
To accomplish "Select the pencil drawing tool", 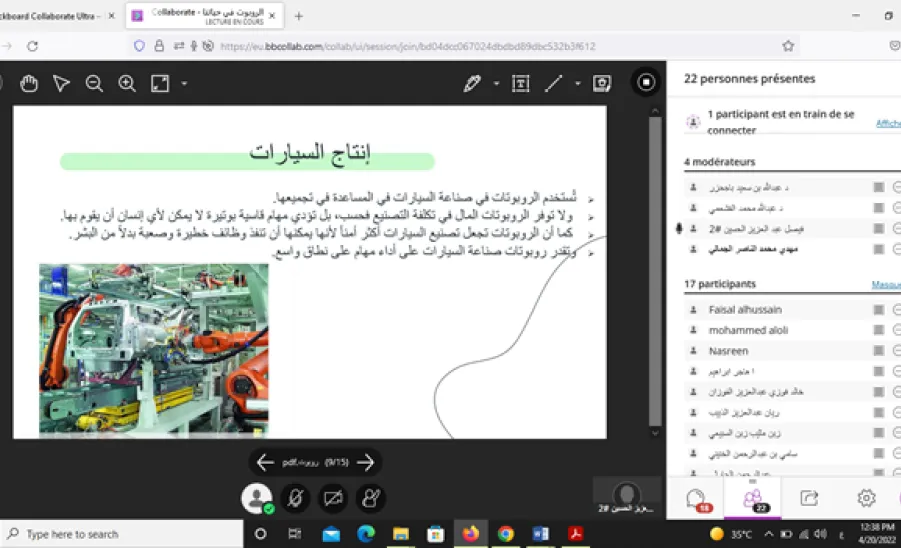I will pyautogui.click(x=472, y=84).
